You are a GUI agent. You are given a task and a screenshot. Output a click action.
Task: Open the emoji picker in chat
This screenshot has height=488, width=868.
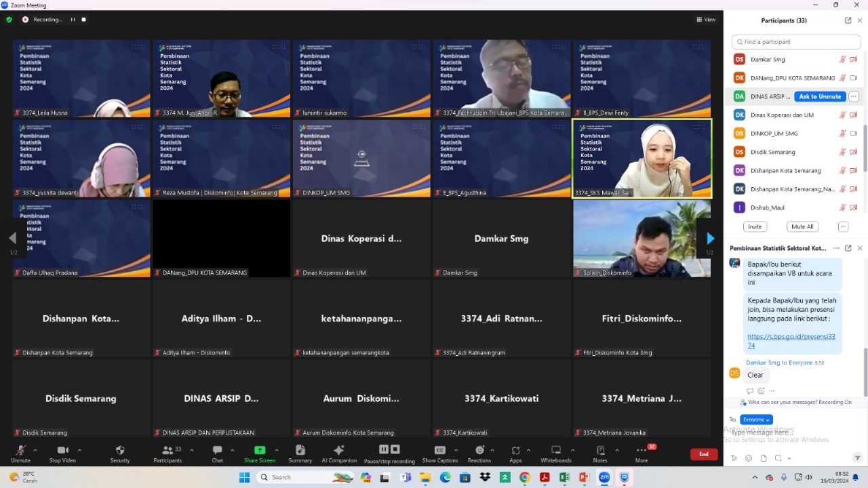pos(749,458)
